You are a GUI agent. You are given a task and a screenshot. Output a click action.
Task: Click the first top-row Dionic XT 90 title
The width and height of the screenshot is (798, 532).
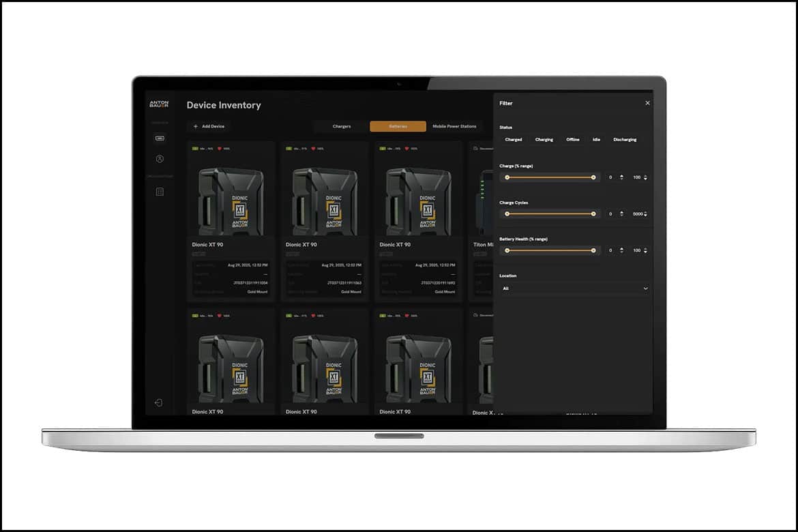click(207, 245)
